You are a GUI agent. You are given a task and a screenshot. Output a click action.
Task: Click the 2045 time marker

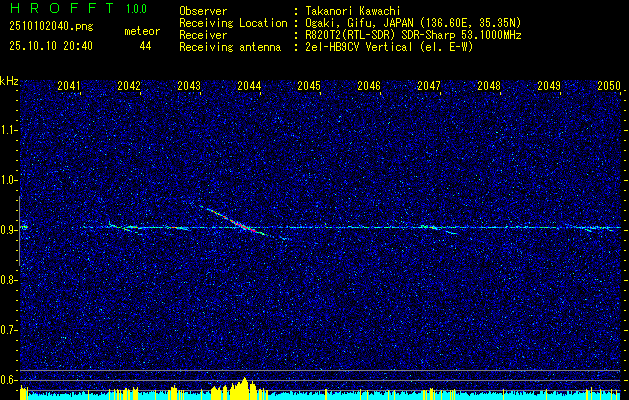pos(309,86)
